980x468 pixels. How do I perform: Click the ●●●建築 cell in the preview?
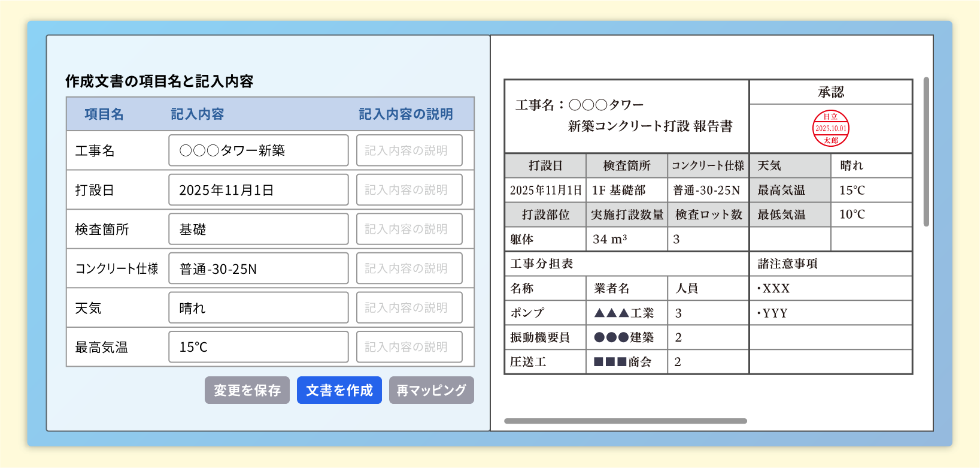pos(627,337)
